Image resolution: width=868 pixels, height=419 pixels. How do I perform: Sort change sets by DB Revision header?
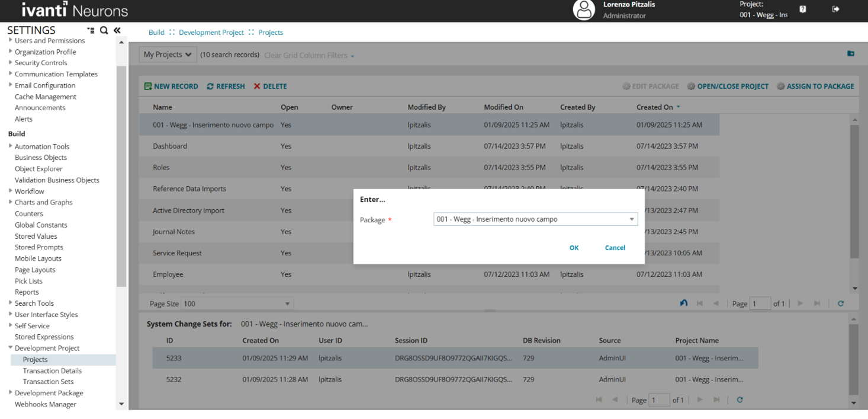[541, 341]
